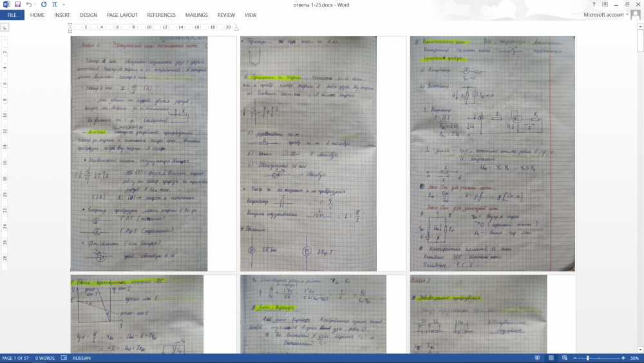Click the vertical scrollbar up arrow
Image resolution: width=644 pixels, height=363 pixels.
pyautogui.click(x=640, y=26)
